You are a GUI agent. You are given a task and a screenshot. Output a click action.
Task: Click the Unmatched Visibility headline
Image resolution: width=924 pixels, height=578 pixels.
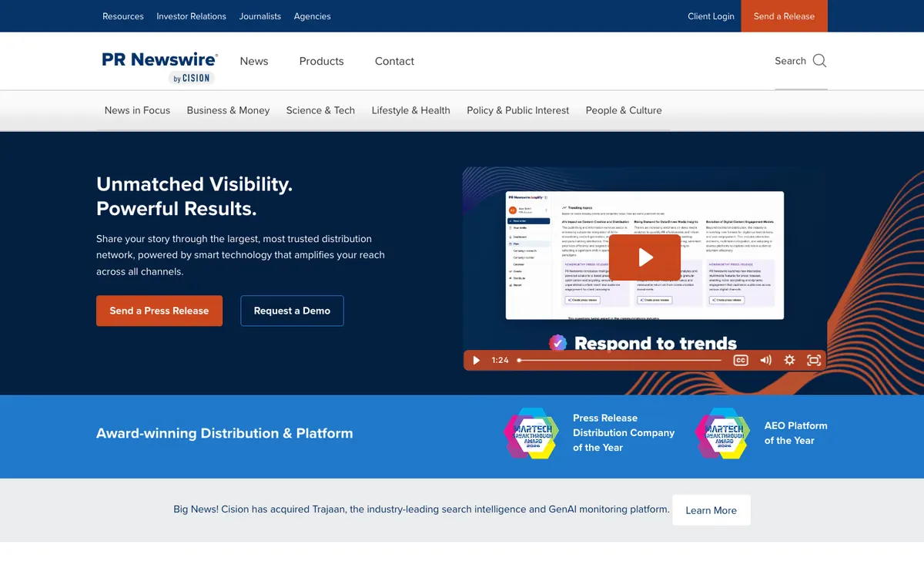tap(194, 197)
